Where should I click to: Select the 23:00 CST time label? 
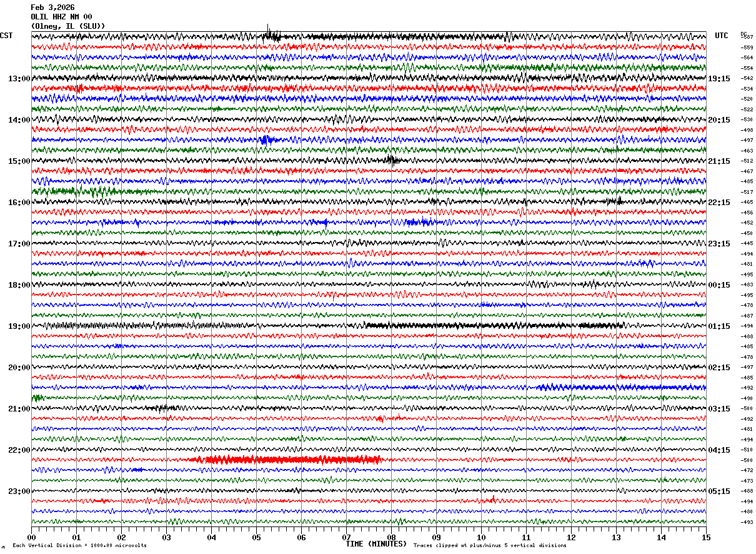click(19, 491)
